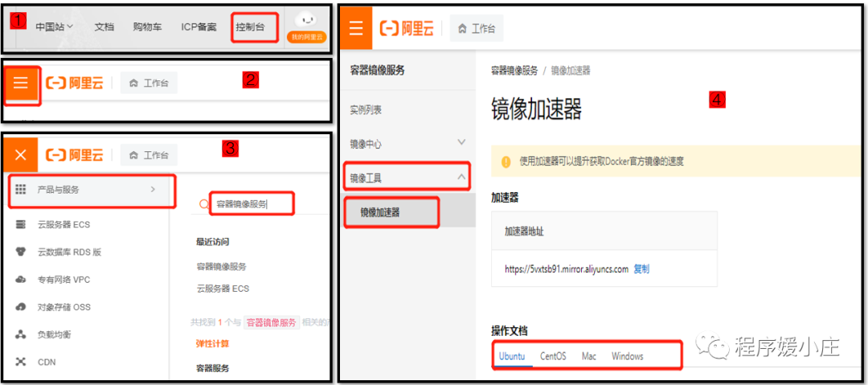The height and width of the screenshot is (385, 868).
Task: Click the 容器镜像服务 sidebar title
Action: tap(378, 70)
